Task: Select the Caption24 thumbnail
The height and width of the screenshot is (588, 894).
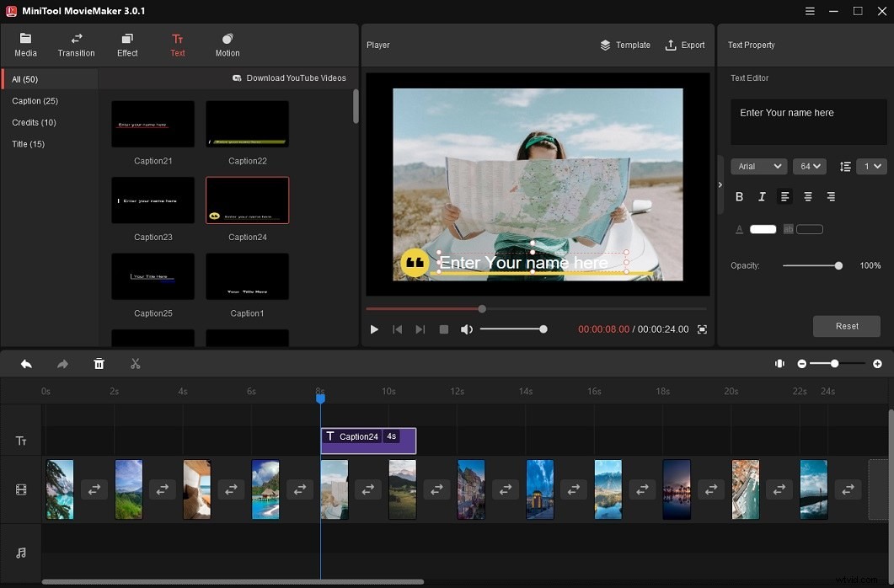Action: click(247, 200)
